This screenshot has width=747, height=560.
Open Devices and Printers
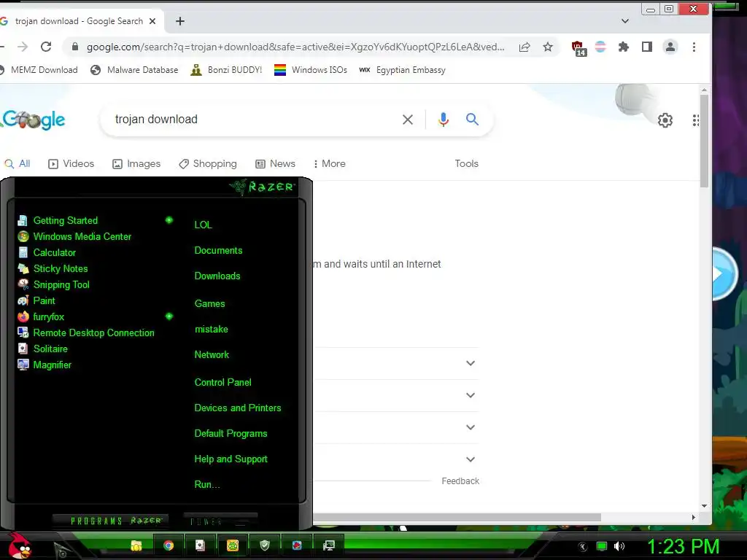(x=237, y=408)
